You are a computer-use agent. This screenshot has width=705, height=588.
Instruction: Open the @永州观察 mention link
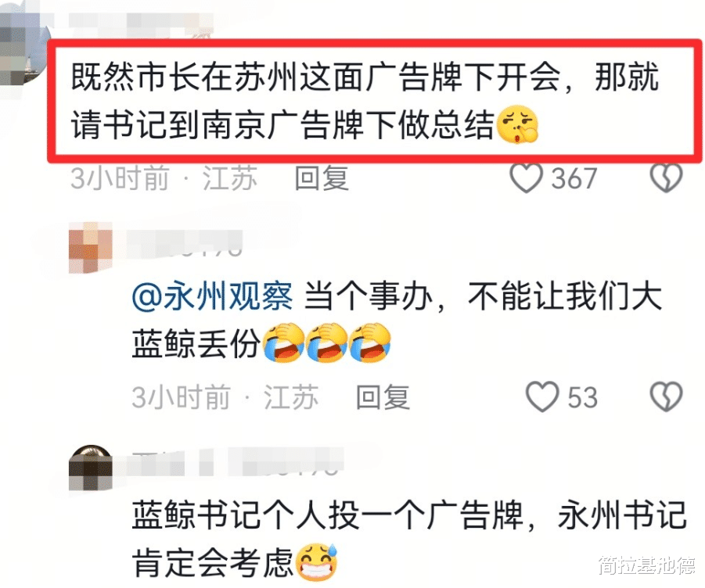coord(212,296)
